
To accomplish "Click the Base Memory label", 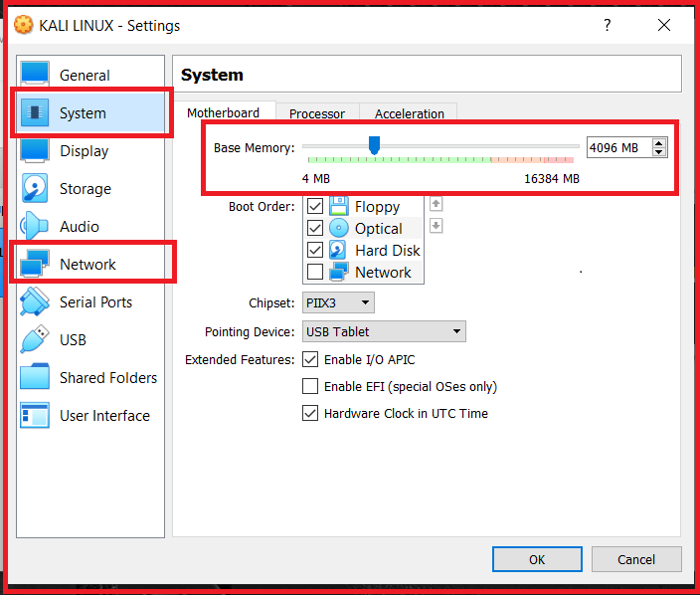I will pyautogui.click(x=254, y=147).
